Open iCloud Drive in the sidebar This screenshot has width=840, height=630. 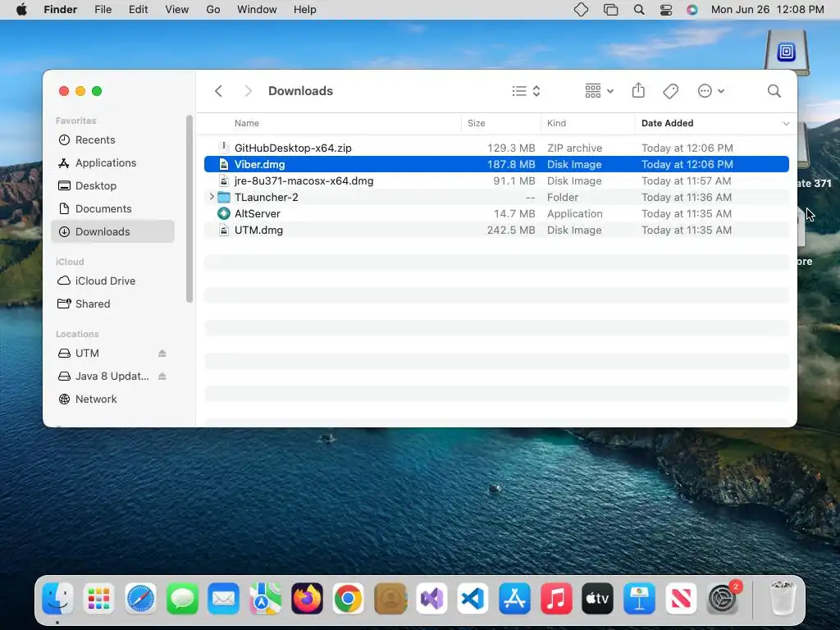[x=112, y=281]
